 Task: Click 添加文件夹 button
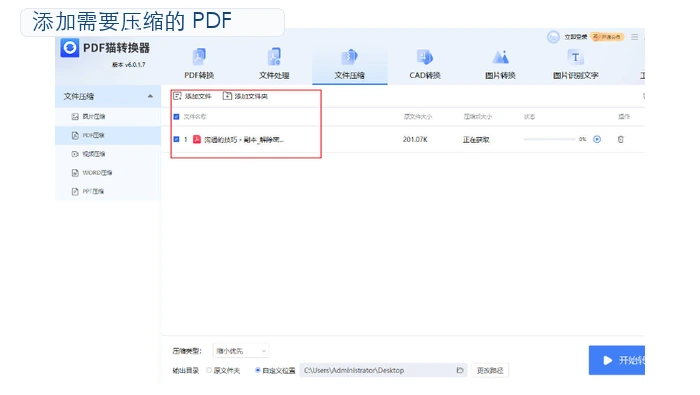click(x=245, y=96)
